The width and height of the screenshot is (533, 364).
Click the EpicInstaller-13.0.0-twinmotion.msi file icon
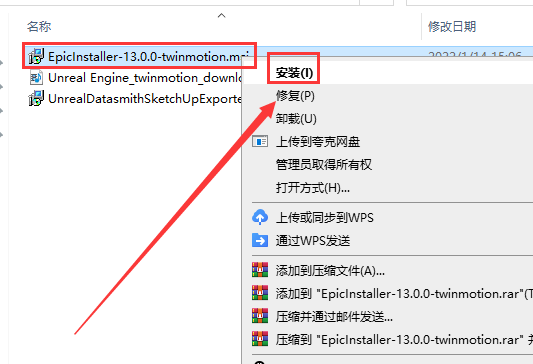pyautogui.click(x=36, y=56)
